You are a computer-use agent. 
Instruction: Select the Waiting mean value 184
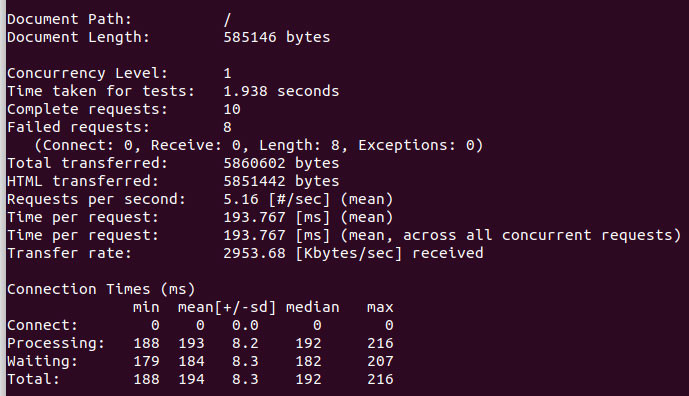click(x=191, y=362)
